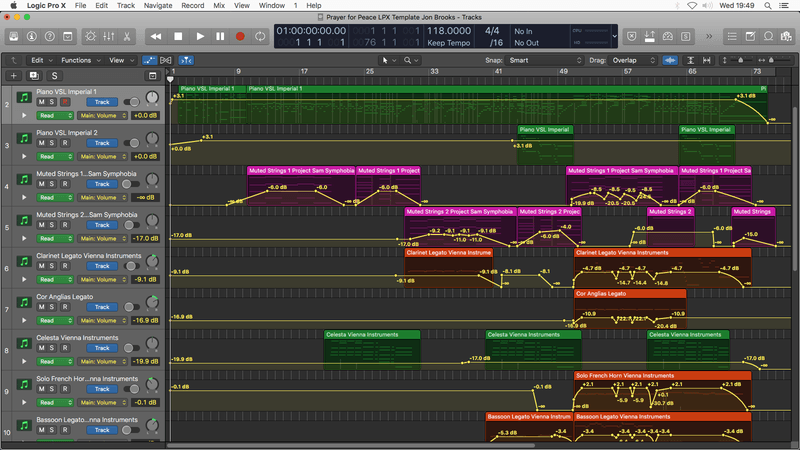Viewport: 800px width, 450px height.
Task: Mute the Cor Anglais Legato track
Action: tap(41, 307)
